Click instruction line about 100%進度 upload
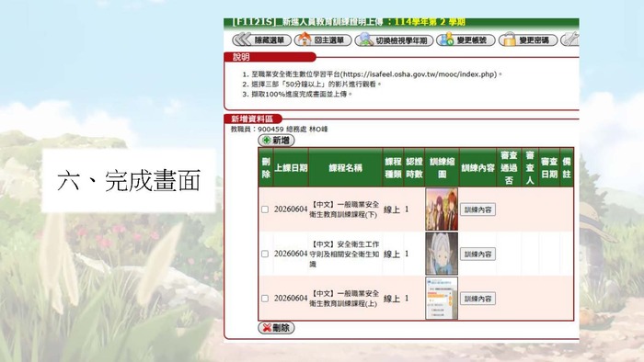644x362 pixels. [302, 94]
